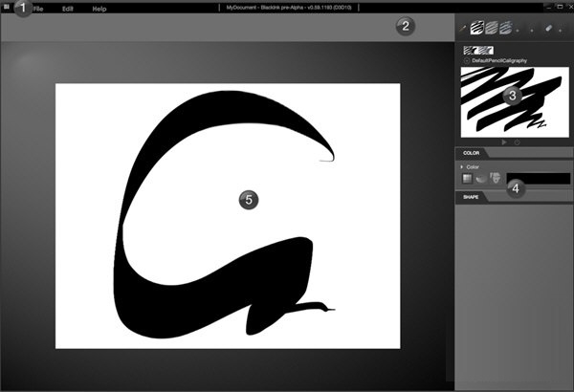Screen dimensions: 574x392
Task: Select the eraser tool icon
Action: 549,29
